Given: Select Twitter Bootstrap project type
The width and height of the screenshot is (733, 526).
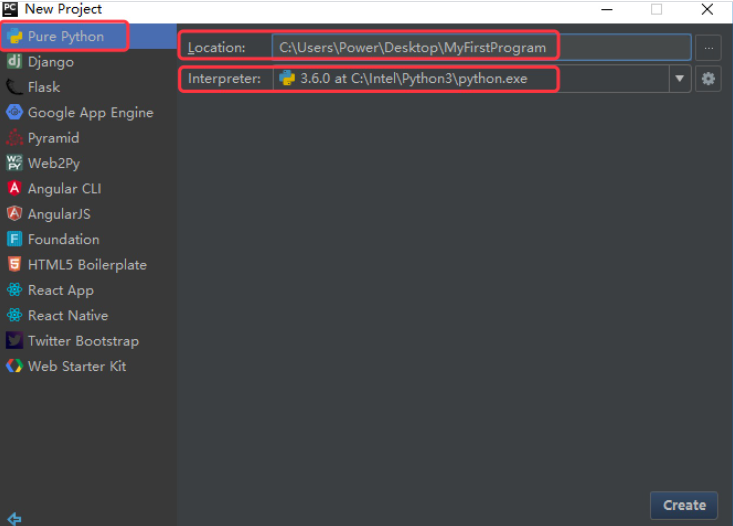Looking at the screenshot, I should coord(88,341).
